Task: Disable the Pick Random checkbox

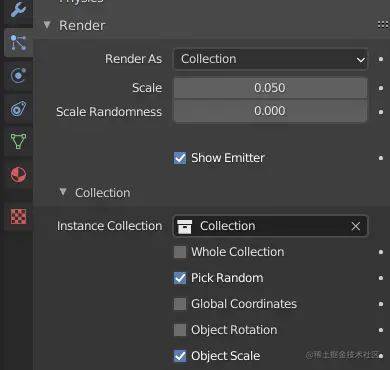Action: [180, 278]
